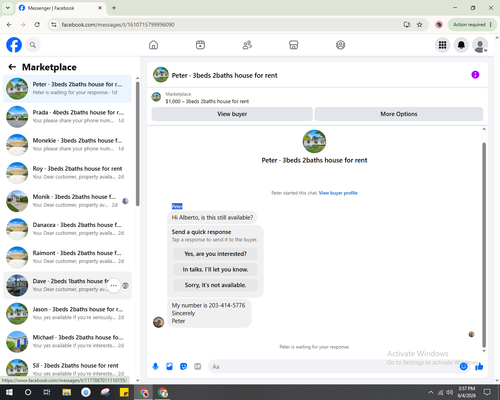Image resolution: width=500 pixels, height=400 pixels.
Task: Go back in browser history
Action: coord(9,25)
